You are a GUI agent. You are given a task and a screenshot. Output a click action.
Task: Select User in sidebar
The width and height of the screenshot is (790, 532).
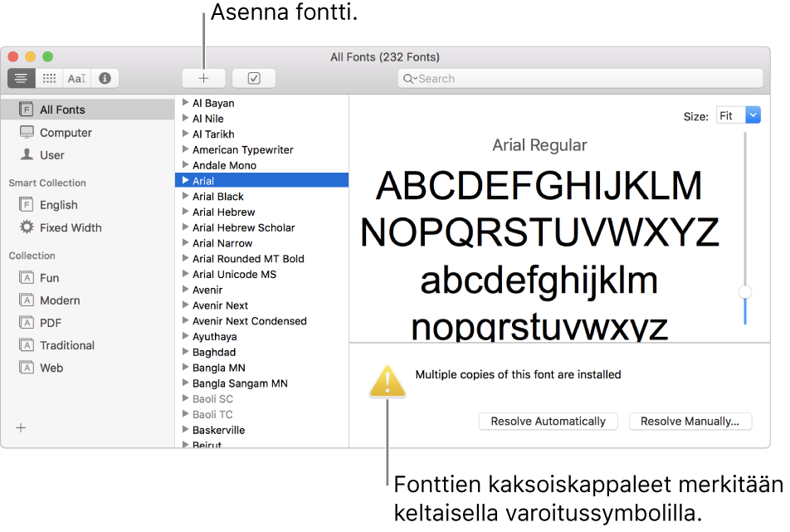pos(88,155)
